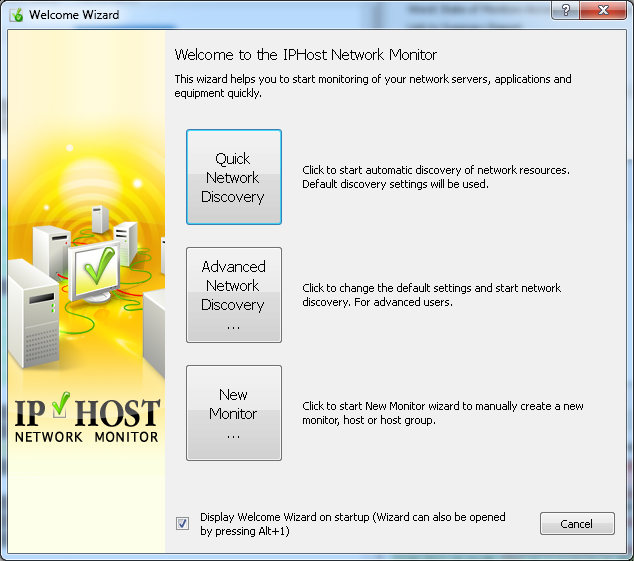Click text 'Click to change the default settings'
634x561 pixels.
(387, 288)
